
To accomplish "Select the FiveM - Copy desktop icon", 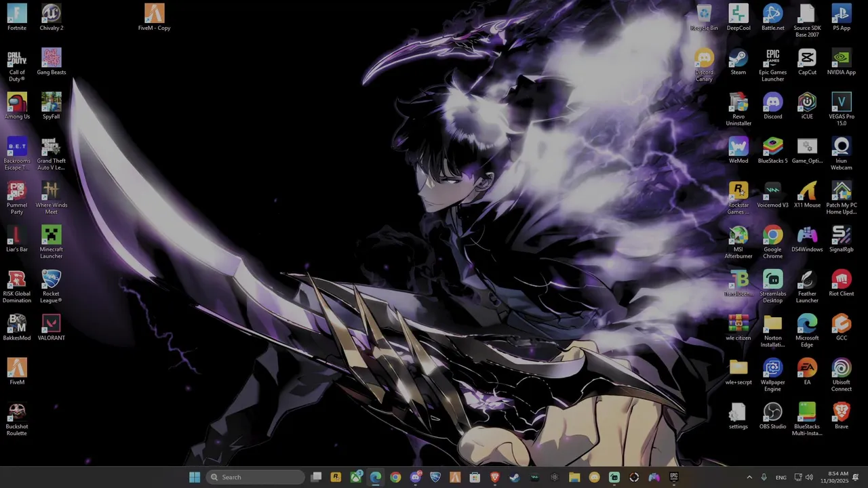I will coord(154,18).
